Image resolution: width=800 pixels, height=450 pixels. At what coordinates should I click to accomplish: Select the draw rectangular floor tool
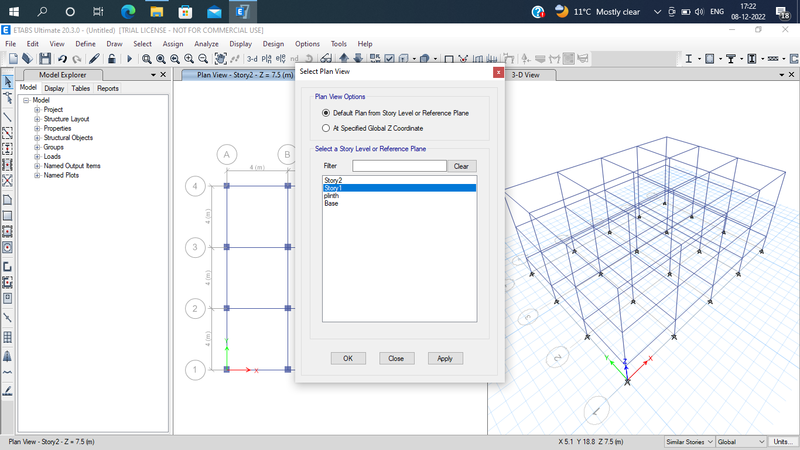8,215
